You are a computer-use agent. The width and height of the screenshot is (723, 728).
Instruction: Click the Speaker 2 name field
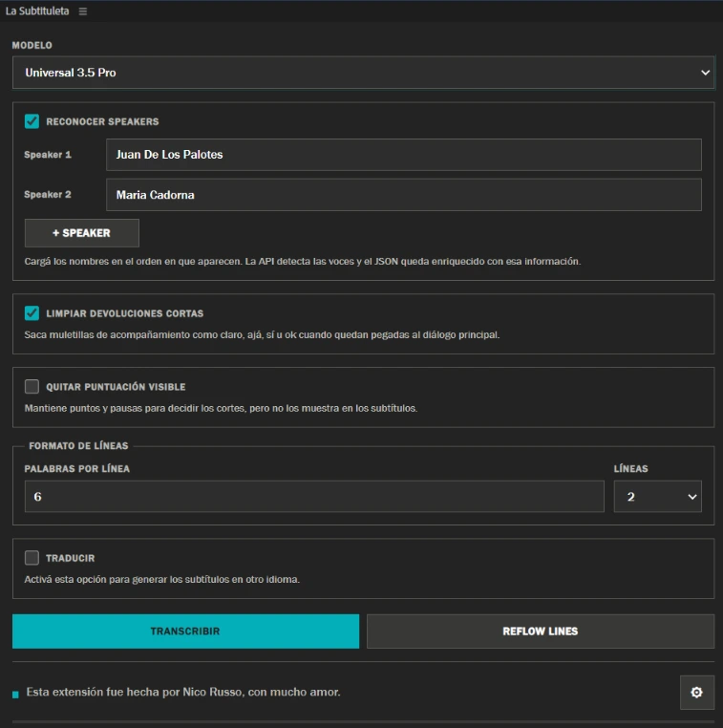click(404, 195)
